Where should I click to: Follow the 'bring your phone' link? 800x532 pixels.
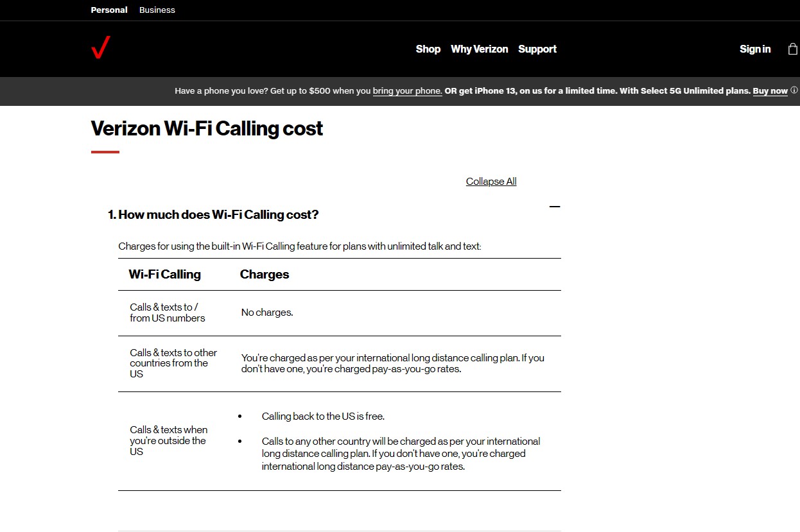click(x=407, y=91)
